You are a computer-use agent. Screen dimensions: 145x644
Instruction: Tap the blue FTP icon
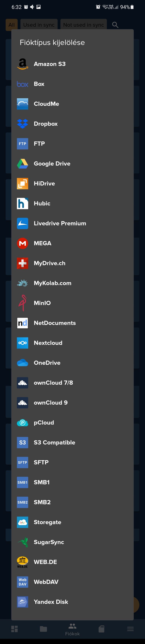(x=22, y=144)
